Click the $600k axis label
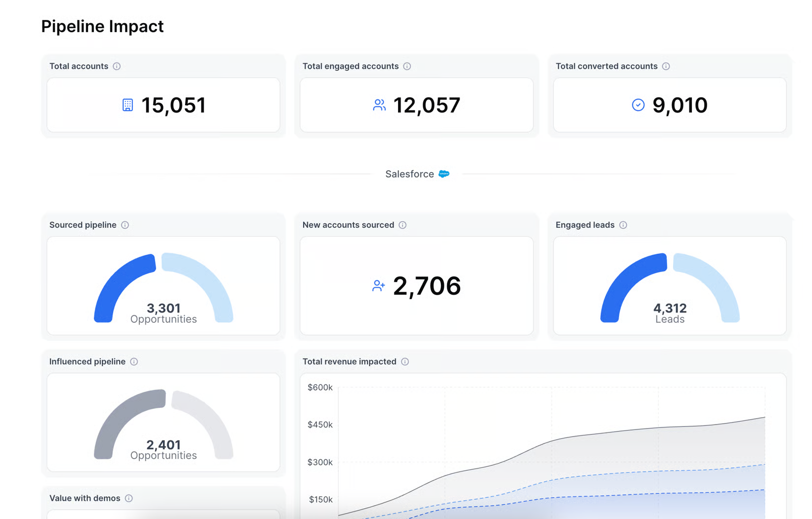The height and width of the screenshot is (519, 812). pos(320,388)
